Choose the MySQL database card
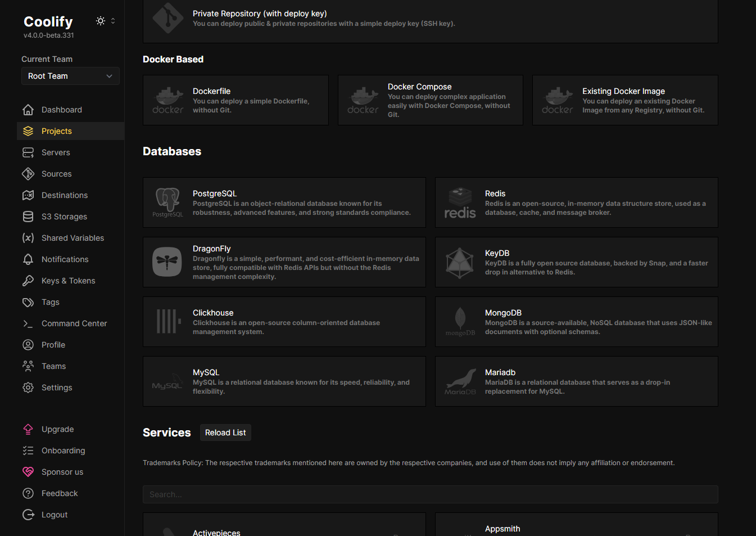 [x=284, y=381]
